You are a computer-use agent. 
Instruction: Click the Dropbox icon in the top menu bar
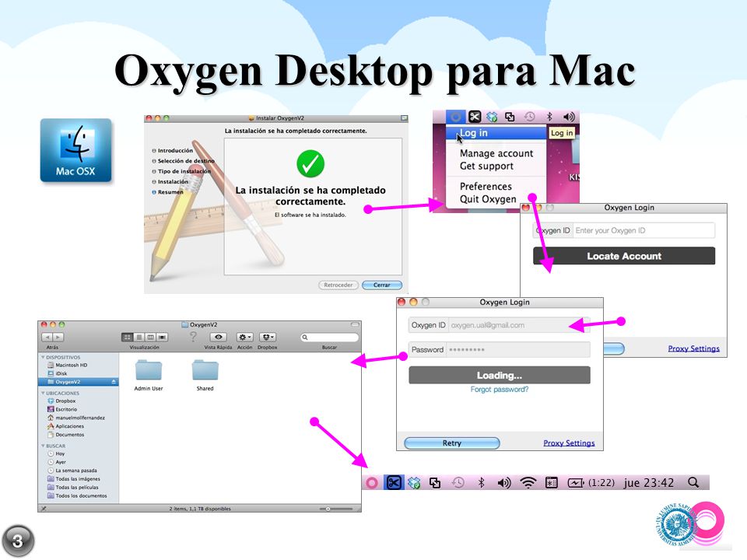pyautogui.click(x=492, y=117)
